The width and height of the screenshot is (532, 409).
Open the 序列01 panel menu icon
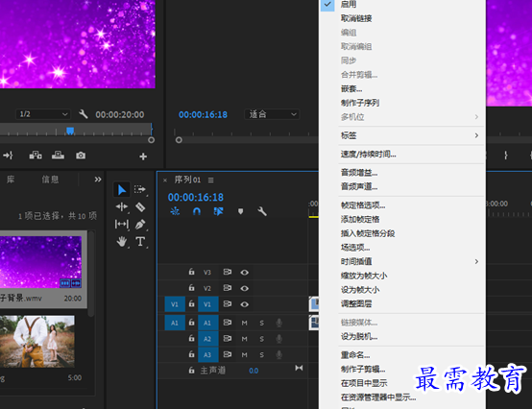pos(210,180)
